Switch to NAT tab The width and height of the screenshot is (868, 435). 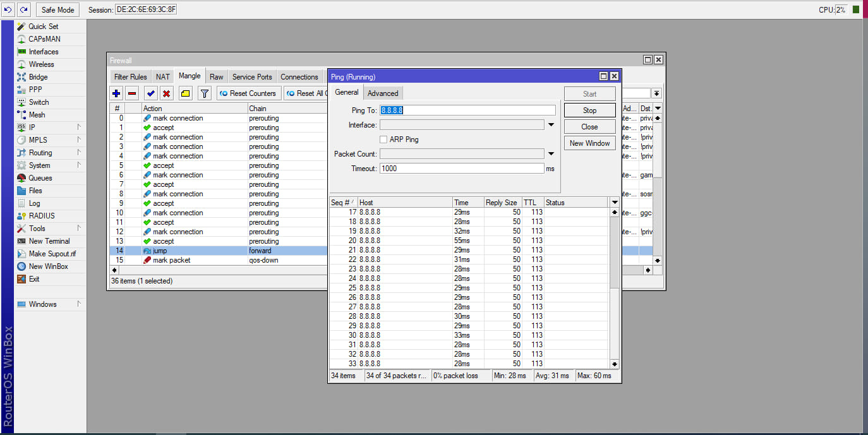point(163,77)
